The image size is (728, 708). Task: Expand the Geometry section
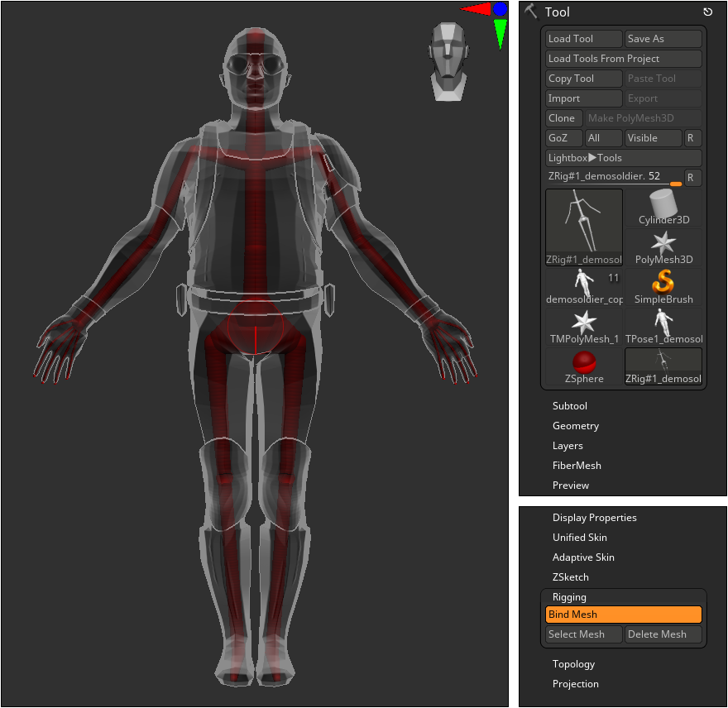[576, 426]
